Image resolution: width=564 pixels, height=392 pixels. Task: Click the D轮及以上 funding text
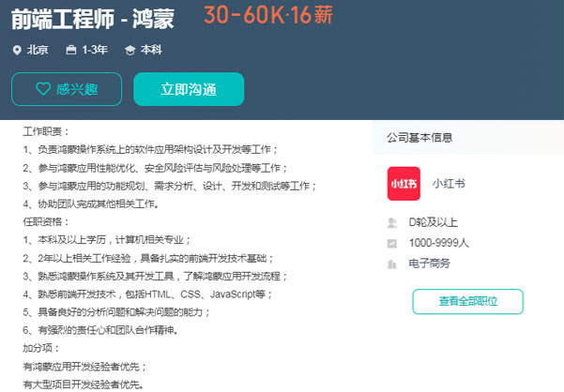tap(433, 222)
